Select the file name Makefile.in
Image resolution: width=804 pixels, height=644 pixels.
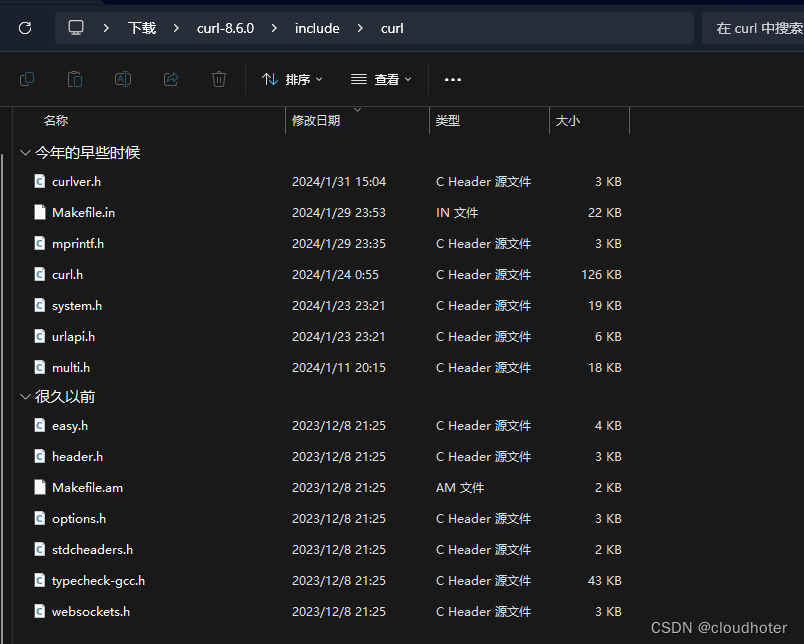84,212
